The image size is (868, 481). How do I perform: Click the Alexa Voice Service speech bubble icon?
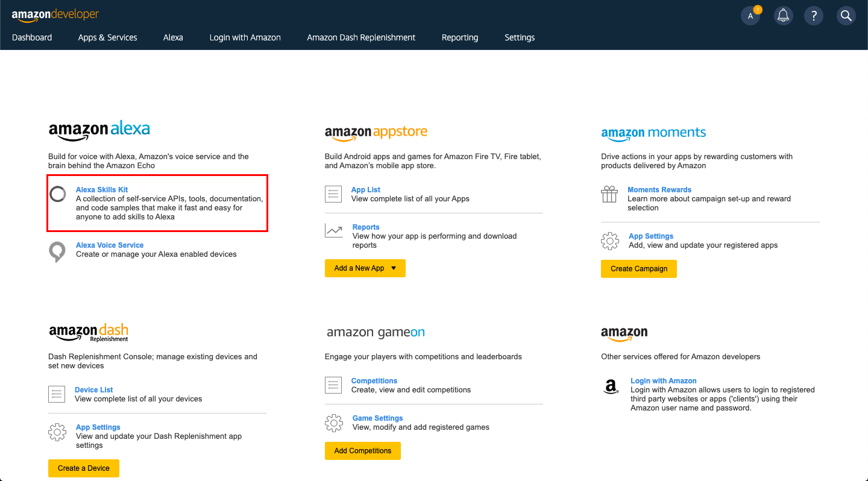pos(57,252)
